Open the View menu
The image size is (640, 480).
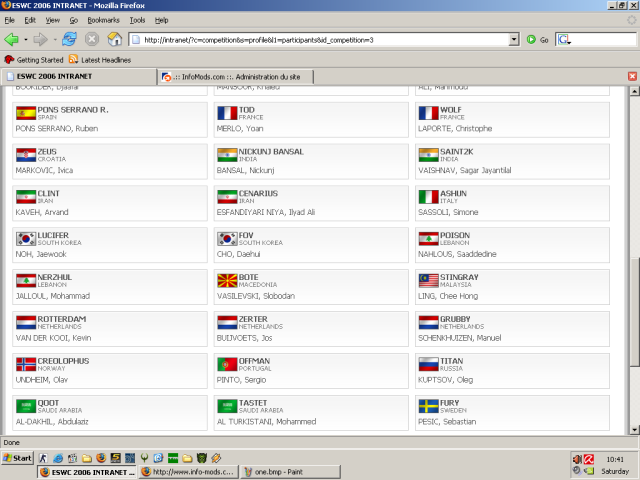53,20
